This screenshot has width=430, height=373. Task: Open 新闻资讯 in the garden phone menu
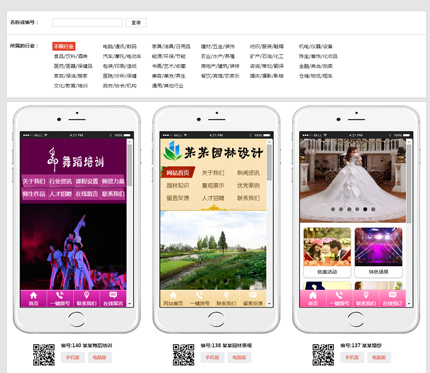tap(248, 173)
